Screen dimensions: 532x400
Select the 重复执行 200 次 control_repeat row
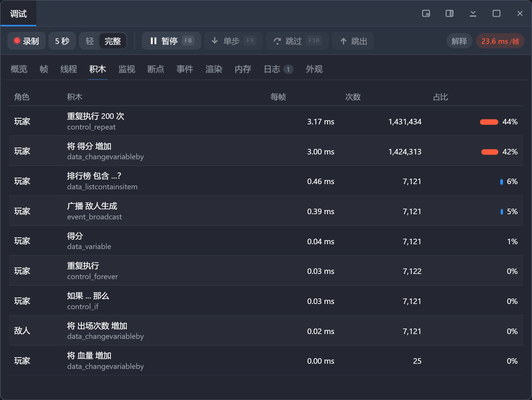(266, 121)
